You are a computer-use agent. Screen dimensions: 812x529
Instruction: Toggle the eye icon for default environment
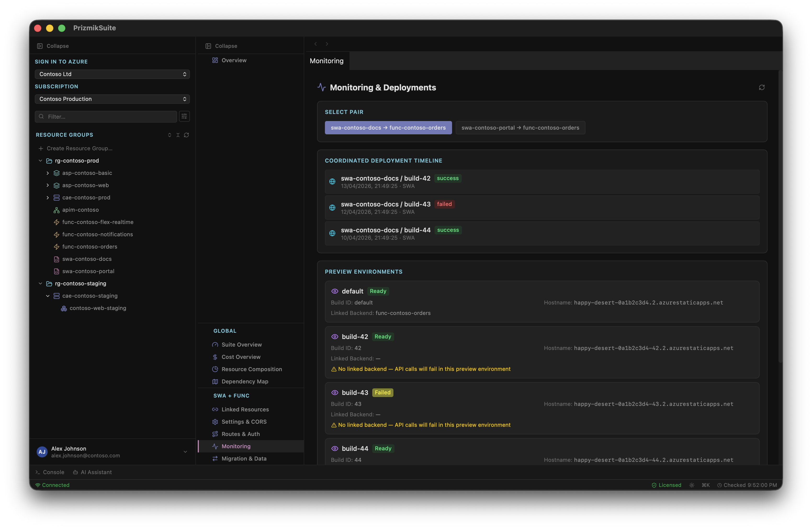[x=335, y=291]
